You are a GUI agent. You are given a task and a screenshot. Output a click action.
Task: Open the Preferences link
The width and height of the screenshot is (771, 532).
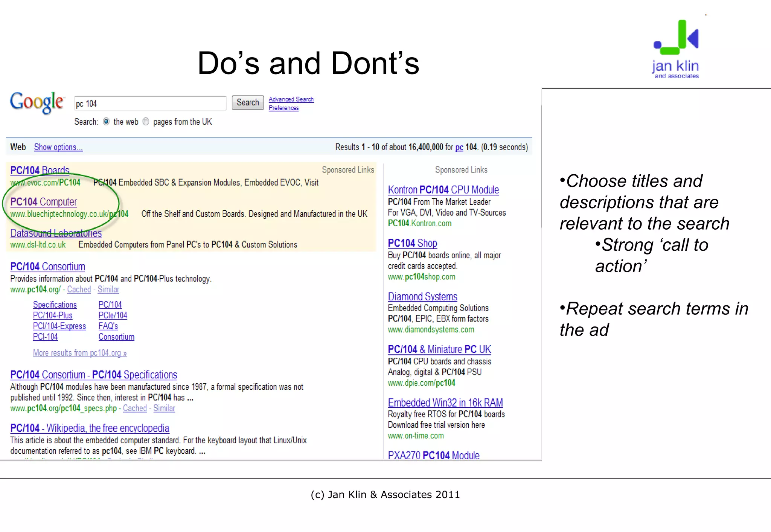(283, 108)
